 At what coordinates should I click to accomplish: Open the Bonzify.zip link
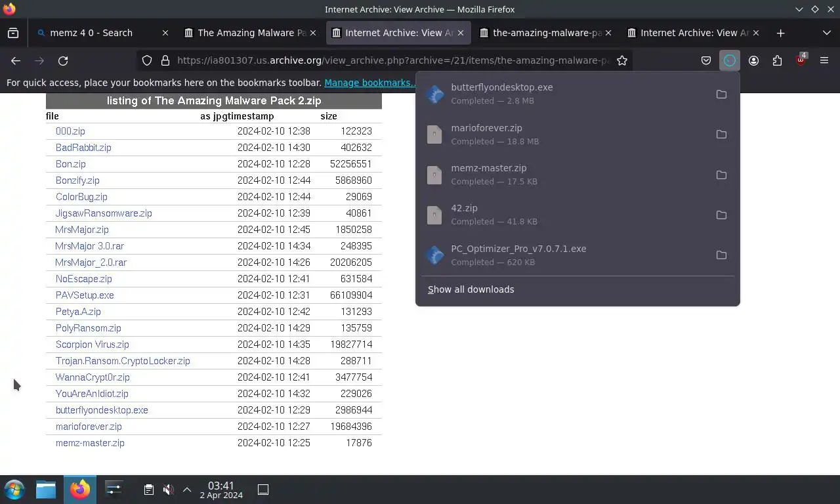tap(77, 180)
